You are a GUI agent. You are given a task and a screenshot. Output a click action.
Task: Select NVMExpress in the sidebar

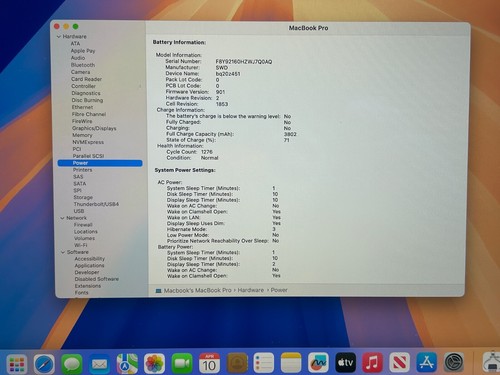point(88,142)
